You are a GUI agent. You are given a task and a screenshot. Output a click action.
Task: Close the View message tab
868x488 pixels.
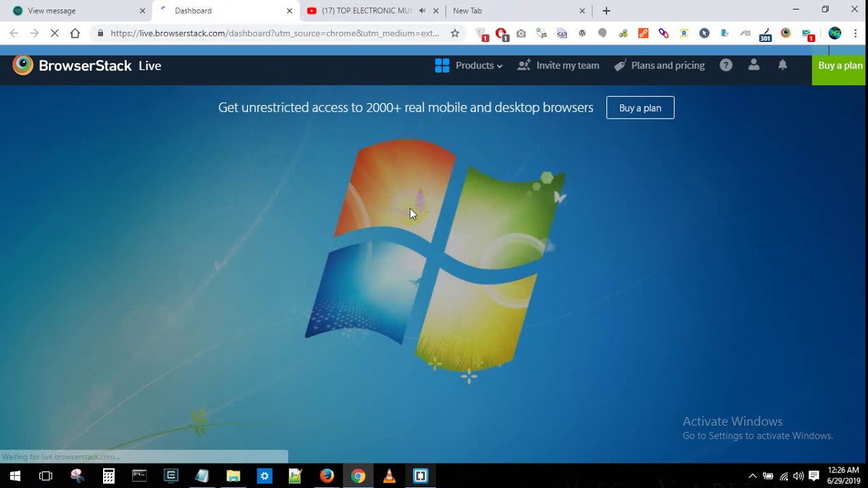coord(142,11)
